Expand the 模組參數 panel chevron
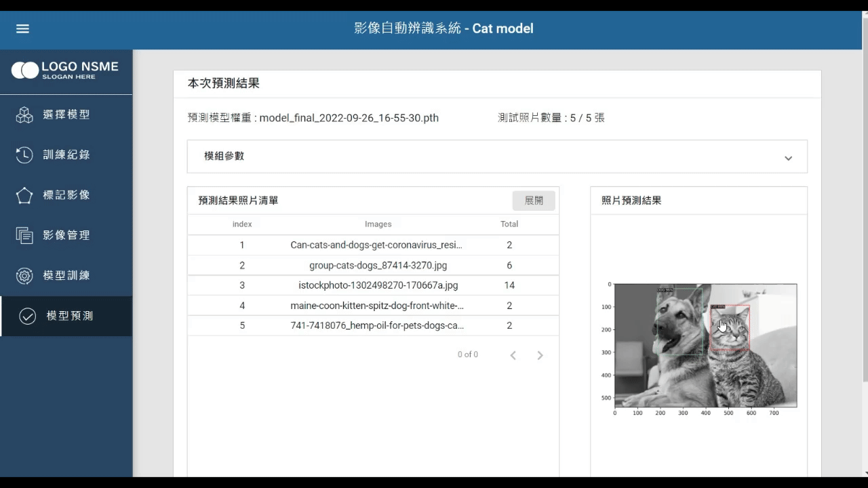 coord(788,158)
